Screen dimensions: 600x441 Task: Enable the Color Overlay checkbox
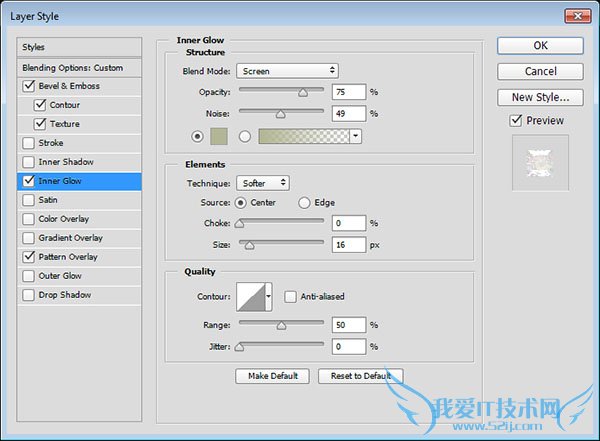coord(29,219)
